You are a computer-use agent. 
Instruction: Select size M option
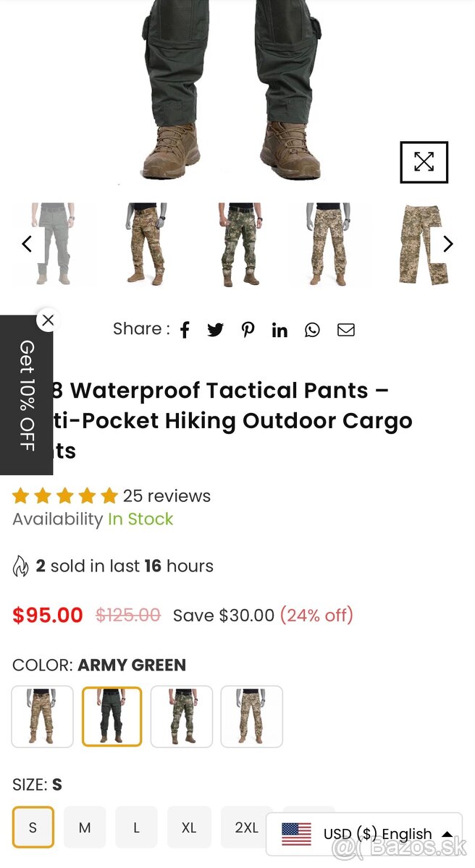point(85,827)
